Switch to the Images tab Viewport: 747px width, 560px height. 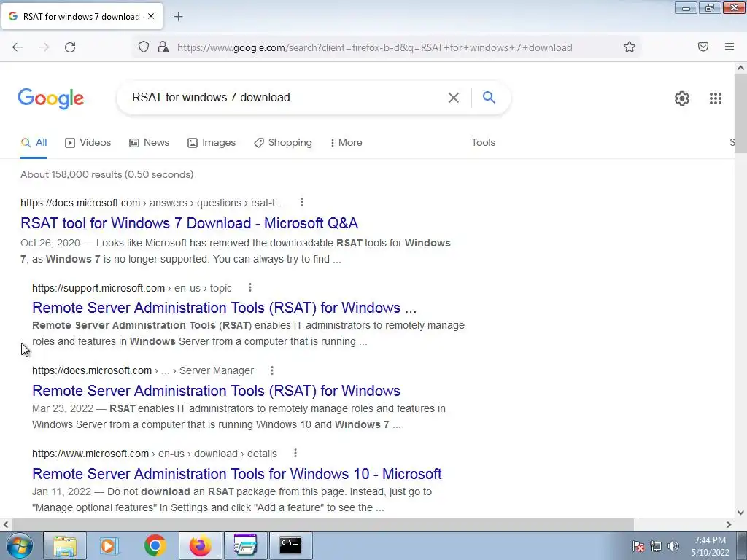pyautogui.click(x=212, y=142)
